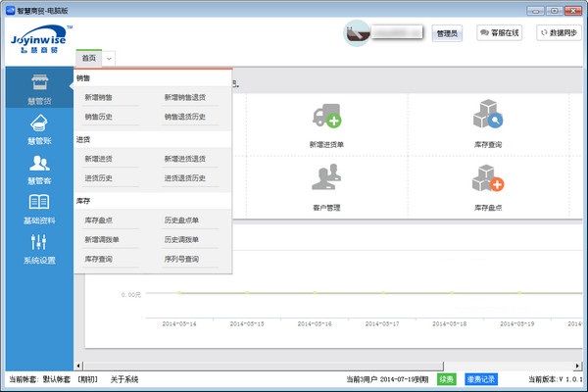Screen dimensions: 588x392
Task: Open 库存查询 boxes with magnifier icon
Action: (x=488, y=114)
